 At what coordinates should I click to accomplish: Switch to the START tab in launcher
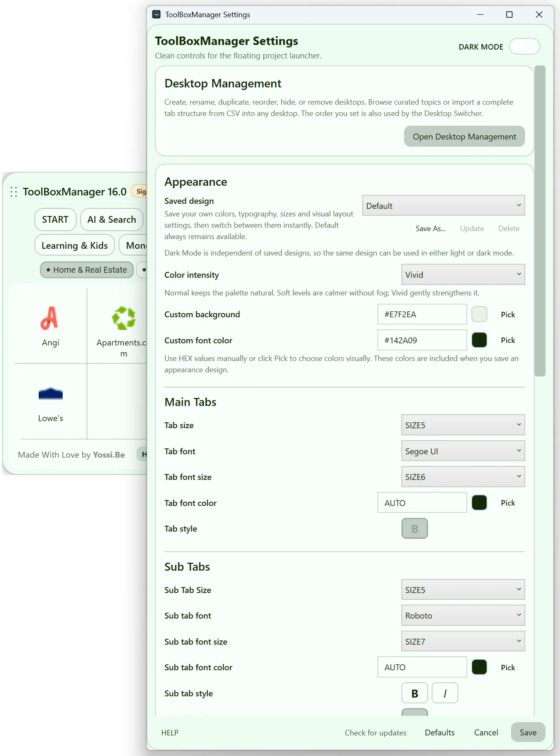pyautogui.click(x=55, y=219)
